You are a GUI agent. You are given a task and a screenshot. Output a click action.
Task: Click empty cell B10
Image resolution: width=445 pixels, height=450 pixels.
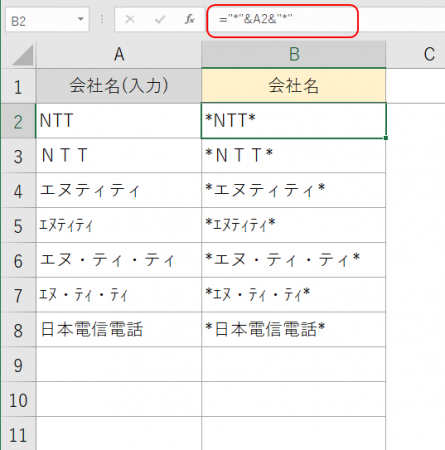293,399
